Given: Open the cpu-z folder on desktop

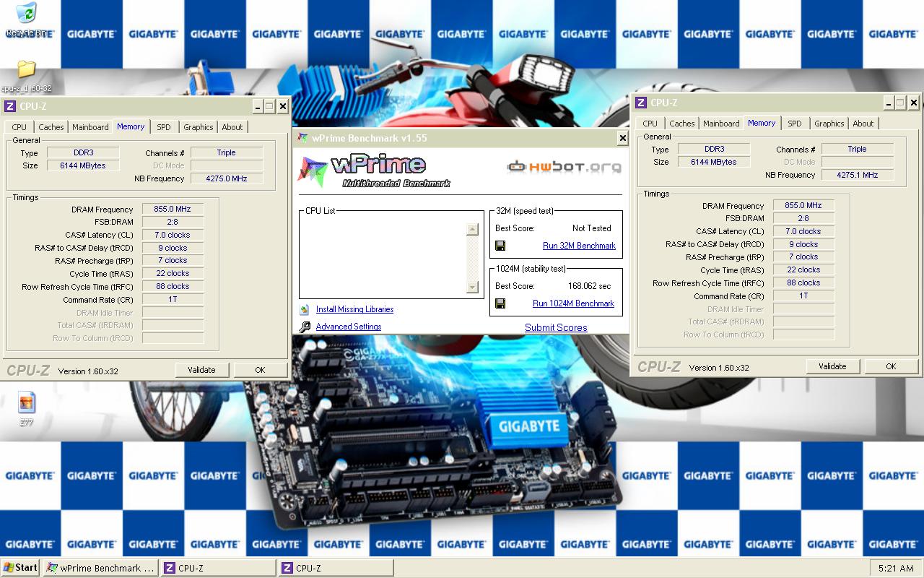Looking at the screenshot, I should tap(26, 76).
